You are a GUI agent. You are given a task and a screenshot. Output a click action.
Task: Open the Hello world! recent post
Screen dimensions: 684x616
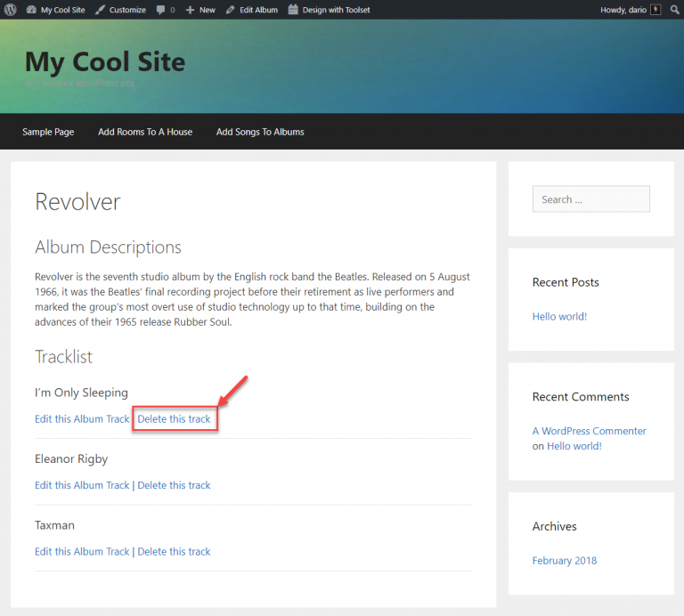pyautogui.click(x=559, y=316)
